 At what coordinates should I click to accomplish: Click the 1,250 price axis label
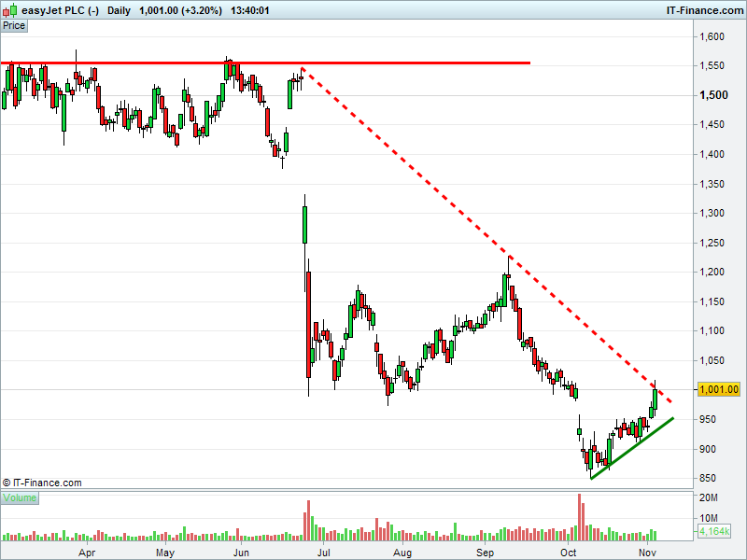tap(712, 243)
